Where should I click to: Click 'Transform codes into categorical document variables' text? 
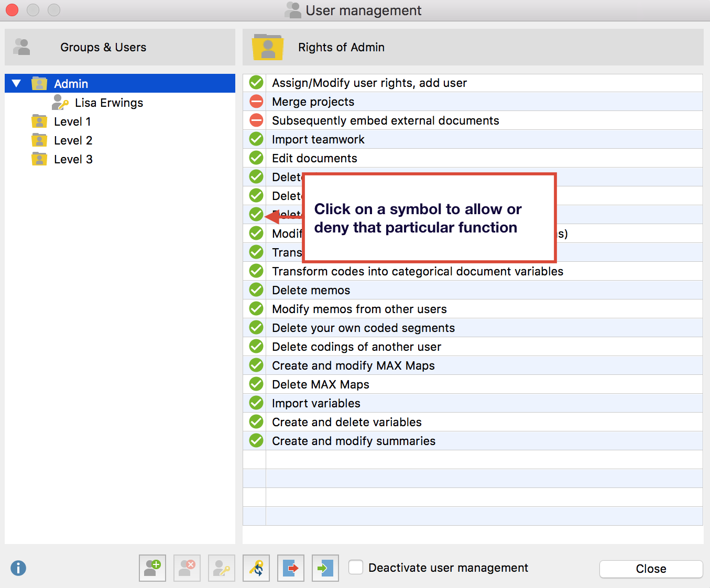[x=418, y=271]
